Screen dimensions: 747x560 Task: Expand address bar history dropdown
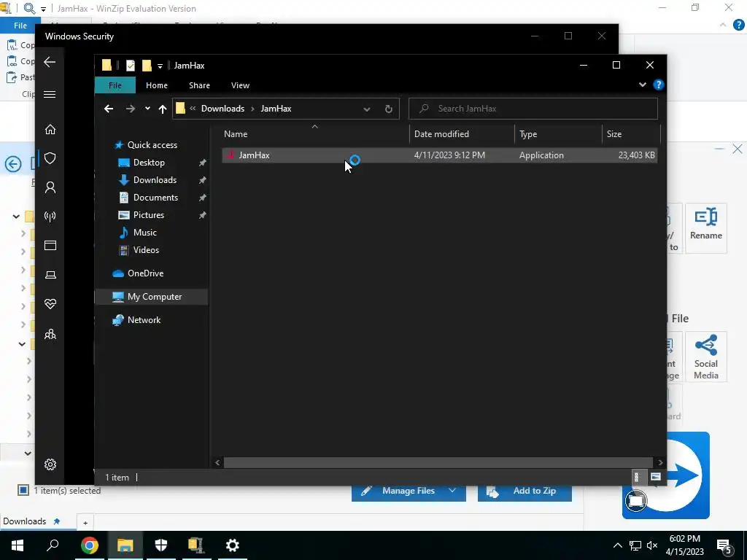coord(367,109)
